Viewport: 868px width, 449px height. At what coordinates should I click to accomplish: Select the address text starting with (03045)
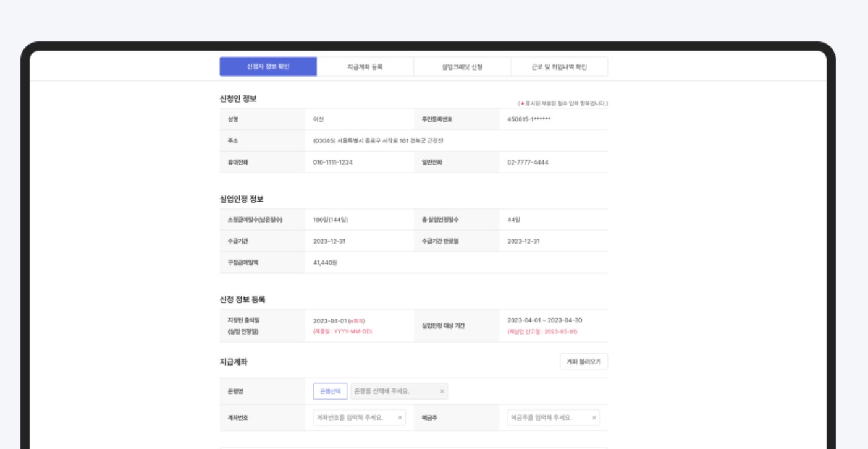click(x=378, y=140)
